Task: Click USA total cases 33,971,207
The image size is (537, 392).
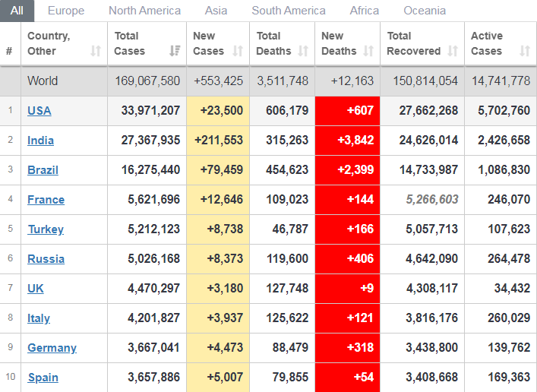Action: tap(150, 111)
